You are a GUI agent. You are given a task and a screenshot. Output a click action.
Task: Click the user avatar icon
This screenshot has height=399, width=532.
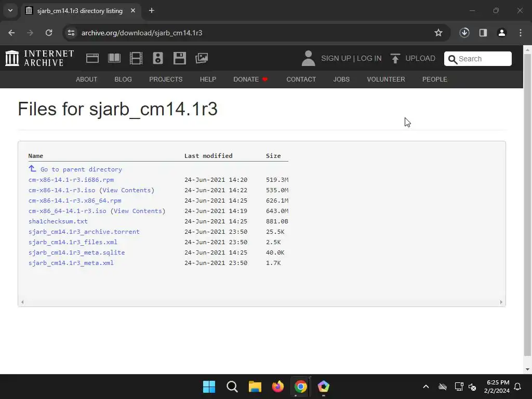point(308,58)
